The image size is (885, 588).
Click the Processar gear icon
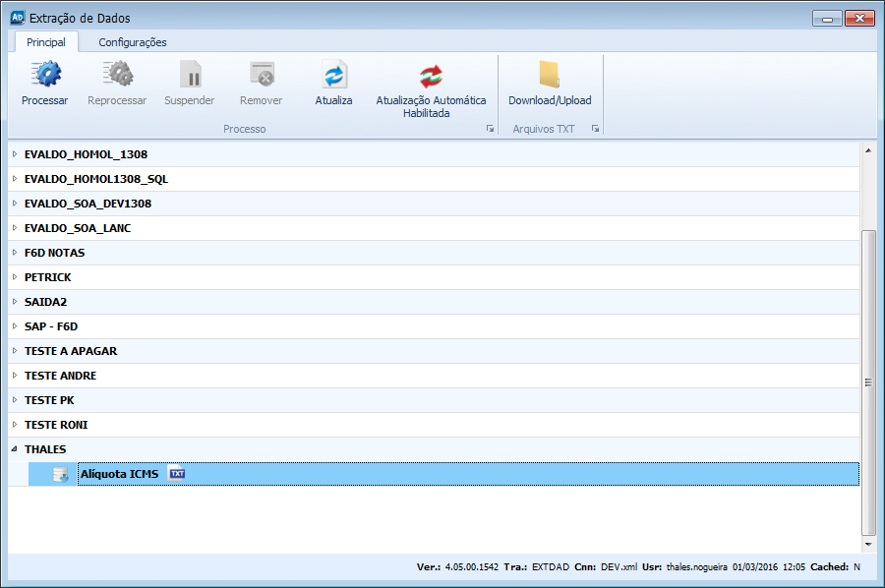point(44,76)
